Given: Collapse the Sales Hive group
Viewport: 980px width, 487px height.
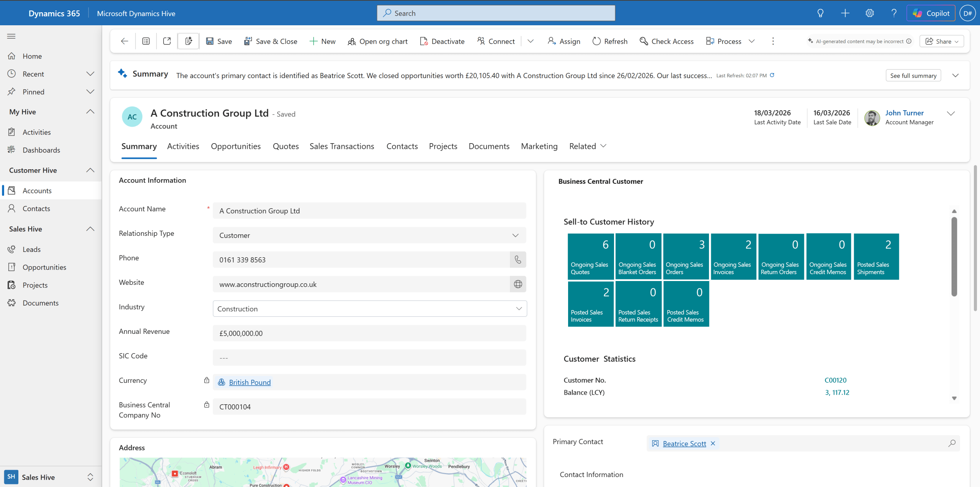Looking at the screenshot, I should [x=90, y=229].
